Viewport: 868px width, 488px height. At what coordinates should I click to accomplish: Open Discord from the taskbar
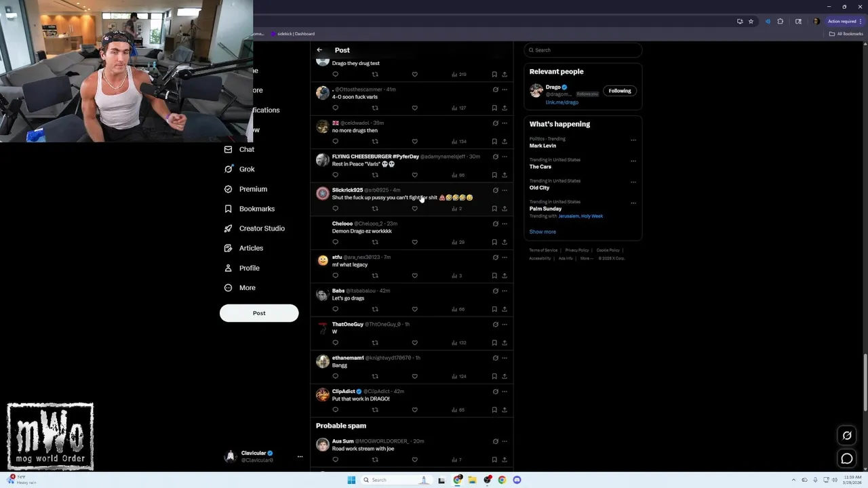(517, 480)
